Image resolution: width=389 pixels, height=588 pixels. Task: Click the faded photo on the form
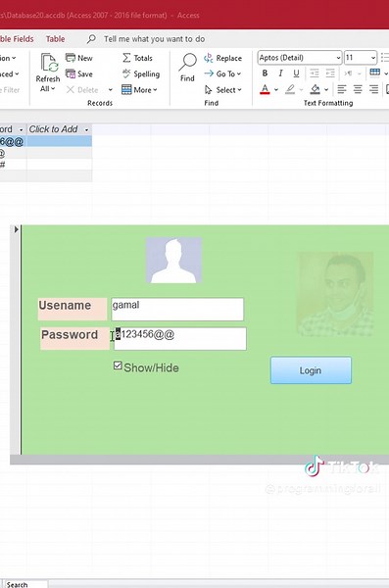point(335,294)
